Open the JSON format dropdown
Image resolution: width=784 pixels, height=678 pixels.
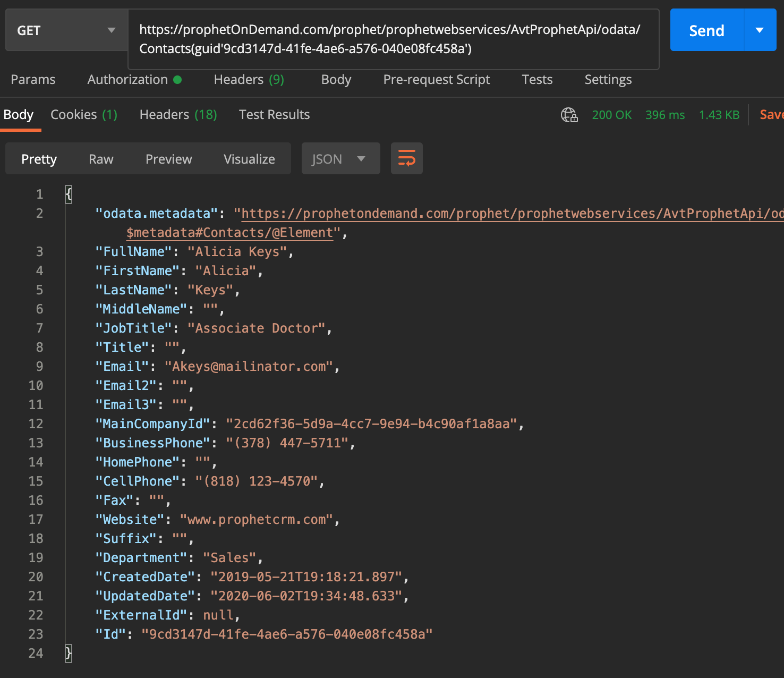click(x=341, y=158)
